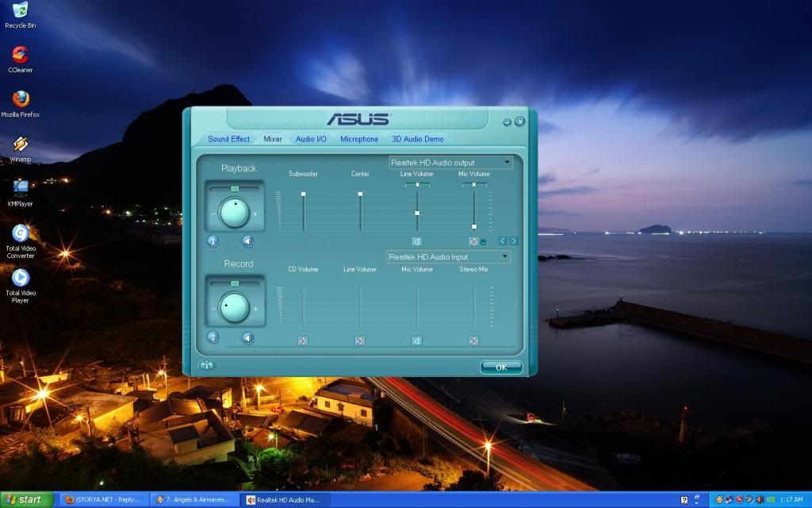Screen dimensions: 812x508
Task: Click the NVIDIA tray icon
Action: click(771, 500)
